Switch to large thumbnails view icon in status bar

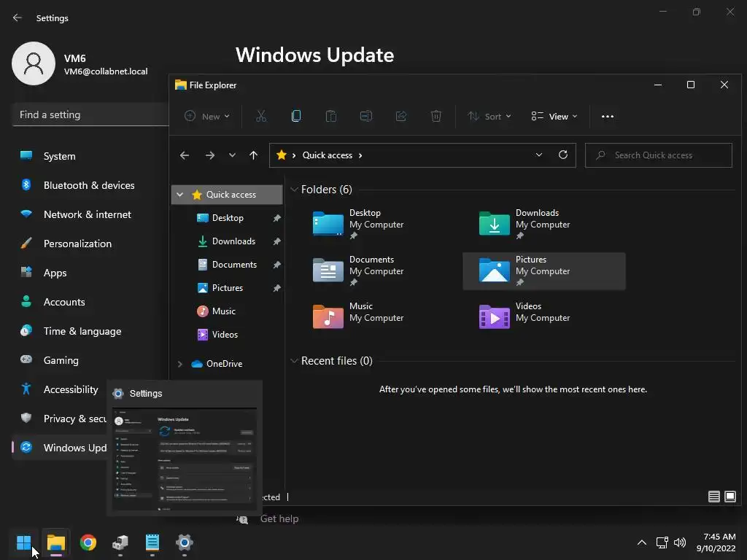pos(729,497)
